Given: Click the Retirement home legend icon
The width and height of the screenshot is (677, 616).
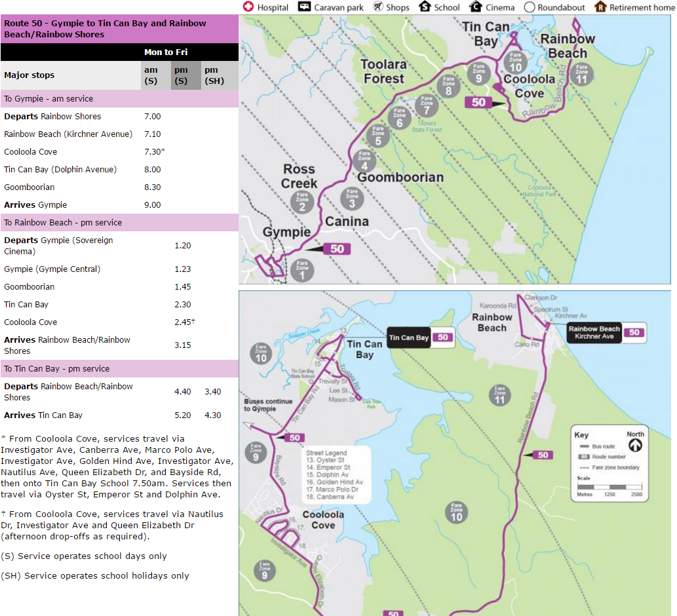Looking at the screenshot, I should pyautogui.click(x=600, y=7).
